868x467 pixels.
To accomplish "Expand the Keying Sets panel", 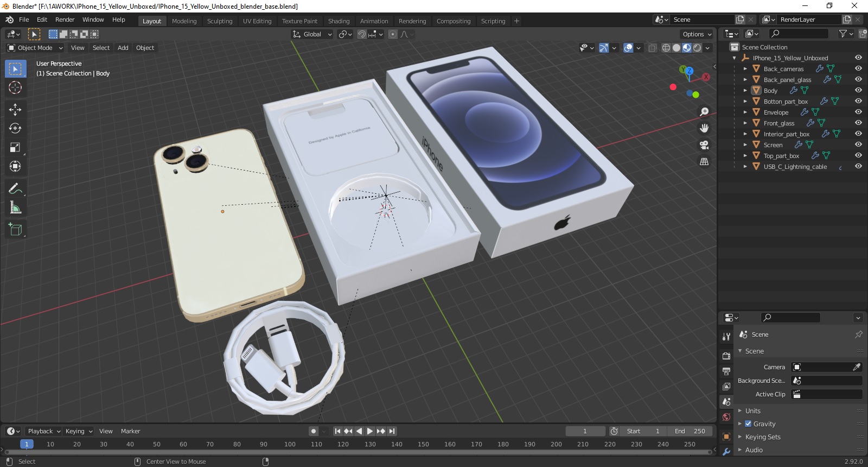I will [x=740, y=437].
